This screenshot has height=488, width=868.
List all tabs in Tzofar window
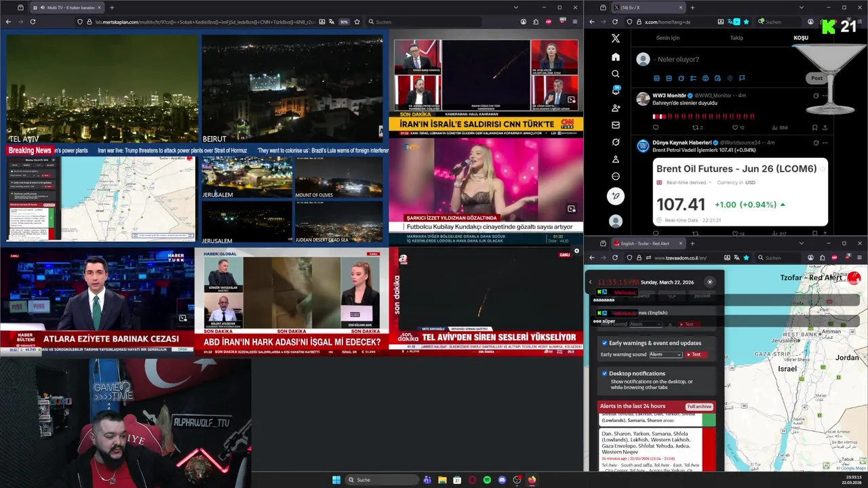coord(801,243)
